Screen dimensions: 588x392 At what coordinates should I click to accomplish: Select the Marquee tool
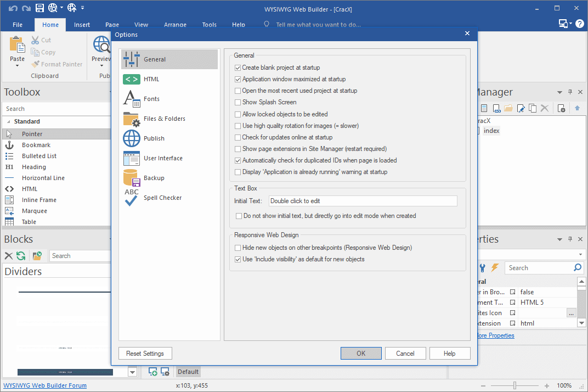point(56,211)
